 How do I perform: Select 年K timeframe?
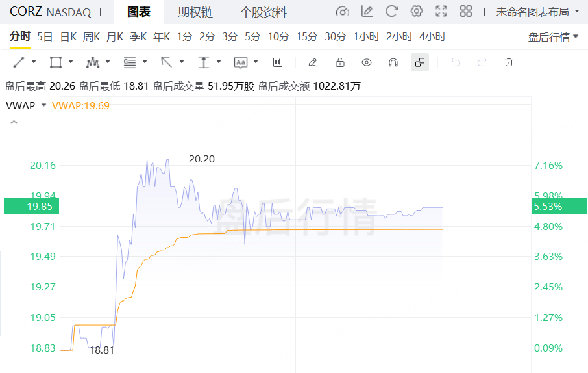(162, 37)
